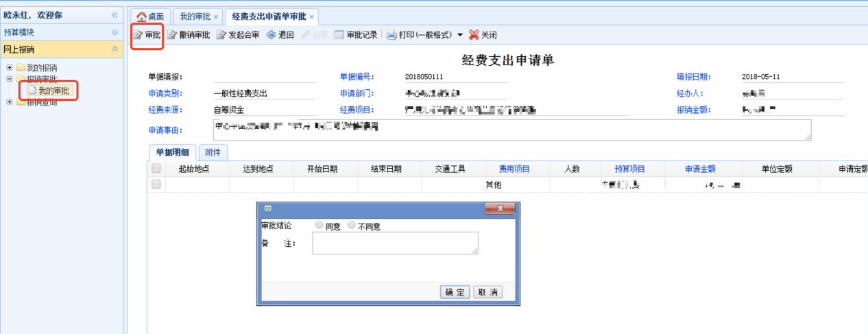Click the 预算项目 column header
Viewport: 868px width, 334px height.
pyautogui.click(x=629, y=169)
